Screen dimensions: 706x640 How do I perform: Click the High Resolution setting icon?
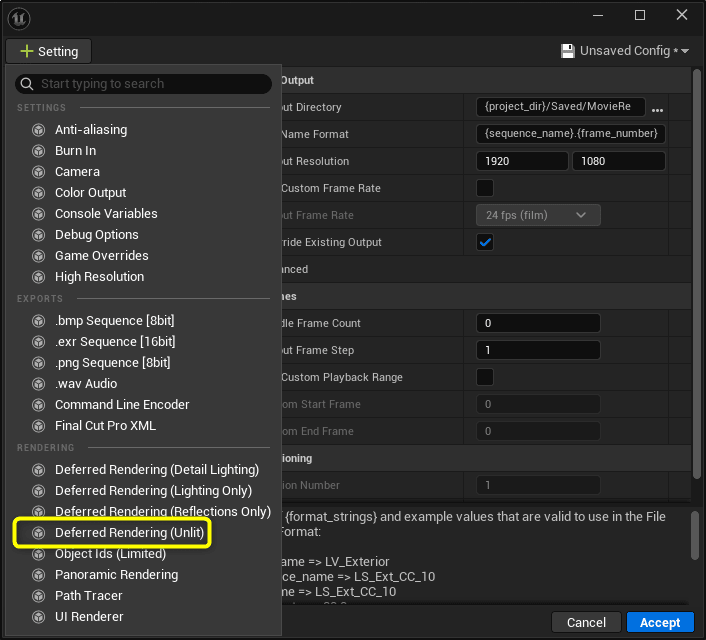coord(39,277)
